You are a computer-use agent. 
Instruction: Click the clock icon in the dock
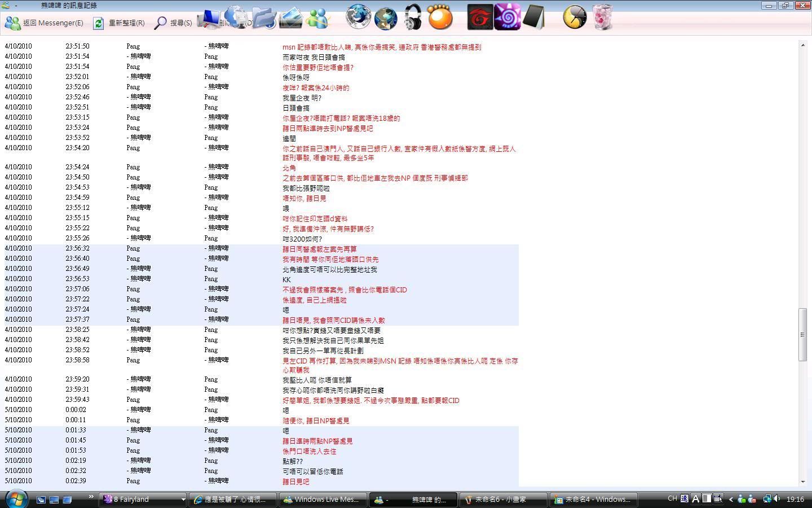click(575, 17)
